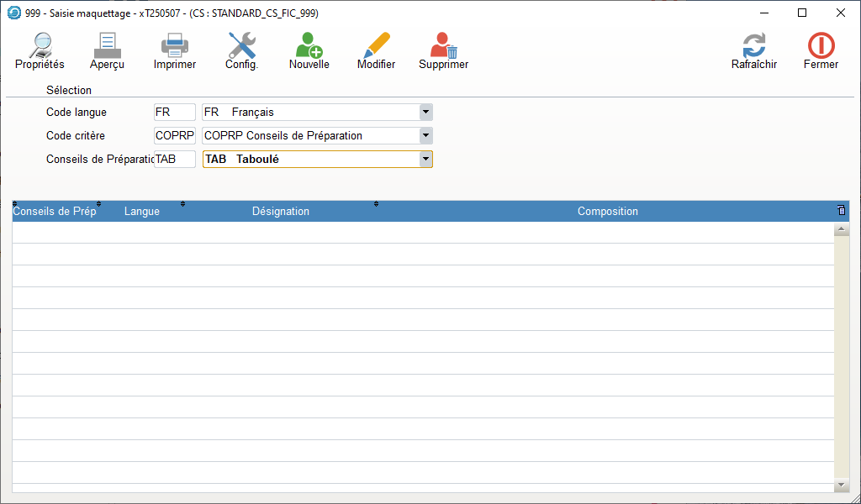Sort by the Désignation column header
The width and height of the screenshot is (861, 504).
[281, 212]
